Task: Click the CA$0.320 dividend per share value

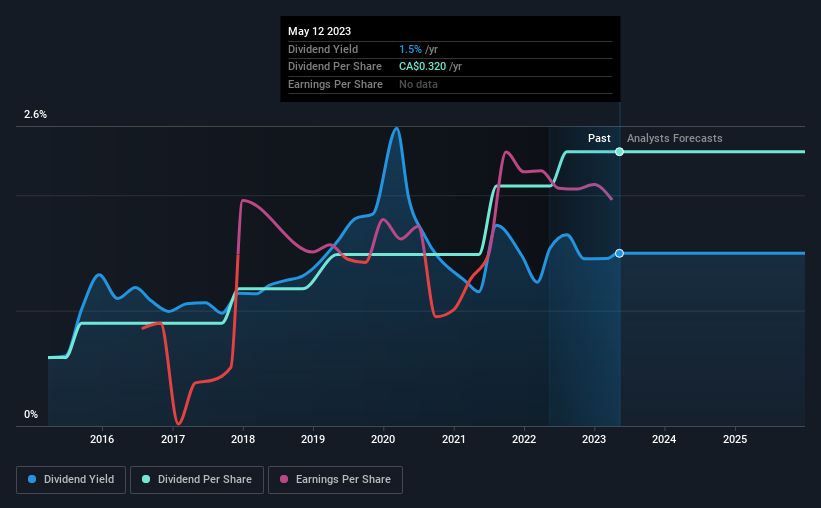Action: tap(423, 67)
